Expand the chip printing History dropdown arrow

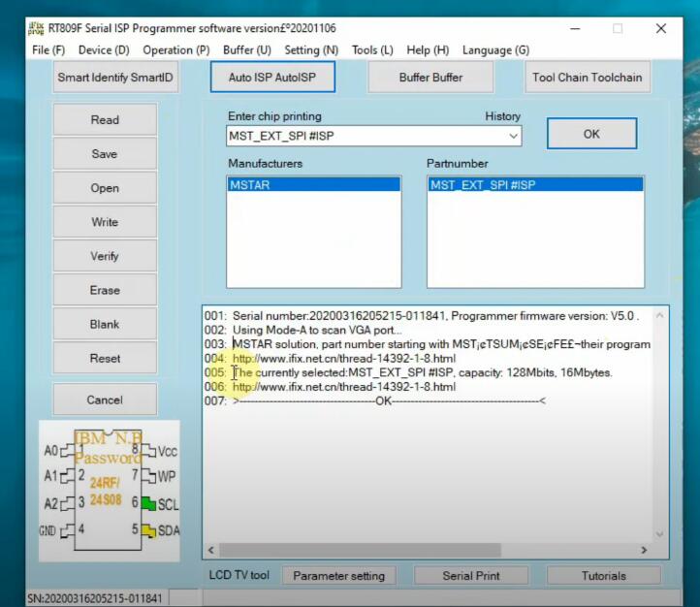click(514, 136)
